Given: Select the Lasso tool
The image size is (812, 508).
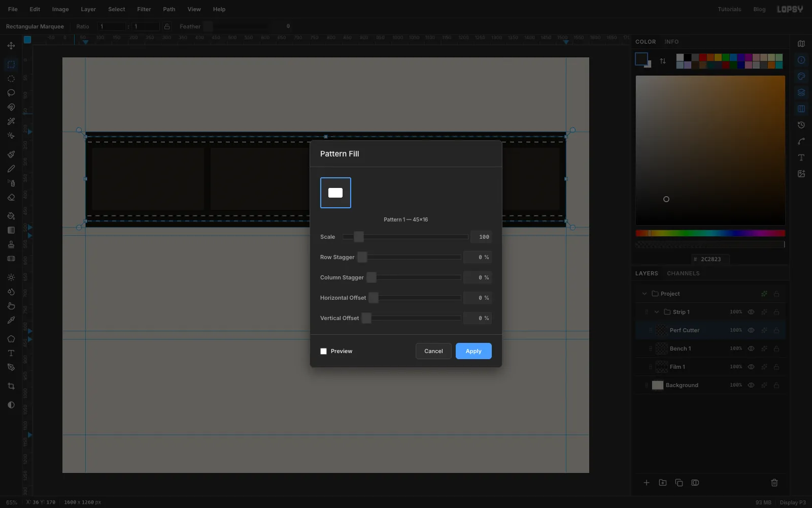Looking at the screenshot, I should [x=11, y=93].
